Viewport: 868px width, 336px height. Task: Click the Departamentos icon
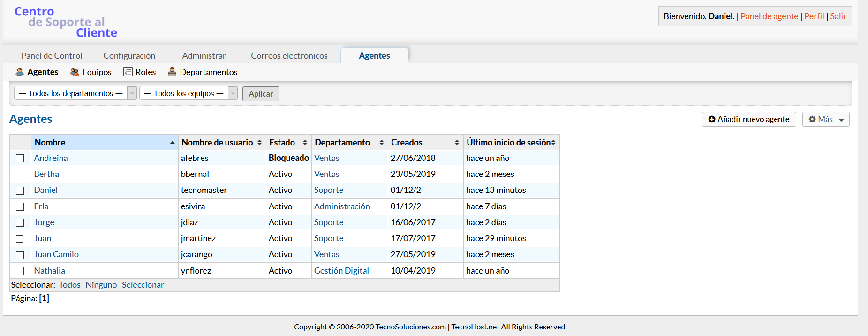[172, 72]
